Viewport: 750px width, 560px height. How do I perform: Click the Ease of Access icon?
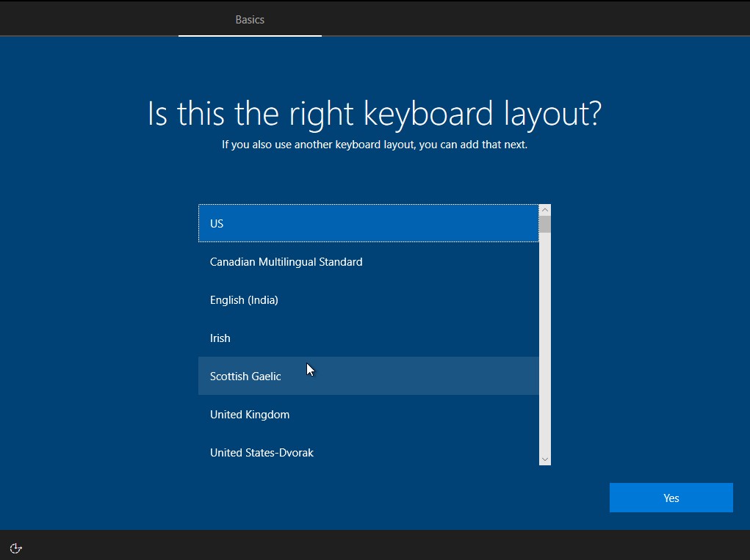[x=15, y=548]
